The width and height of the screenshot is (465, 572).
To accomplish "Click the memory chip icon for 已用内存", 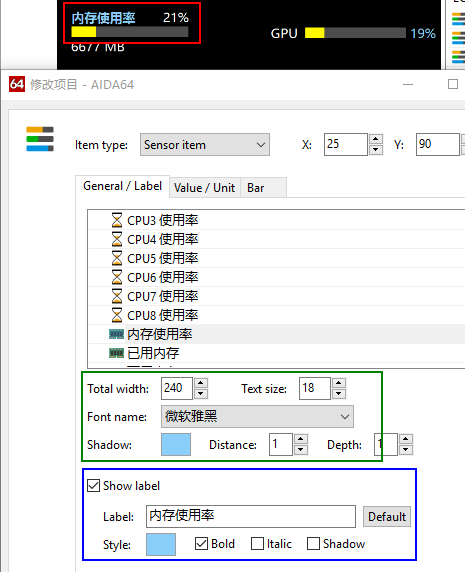I will tap(117, 353).
